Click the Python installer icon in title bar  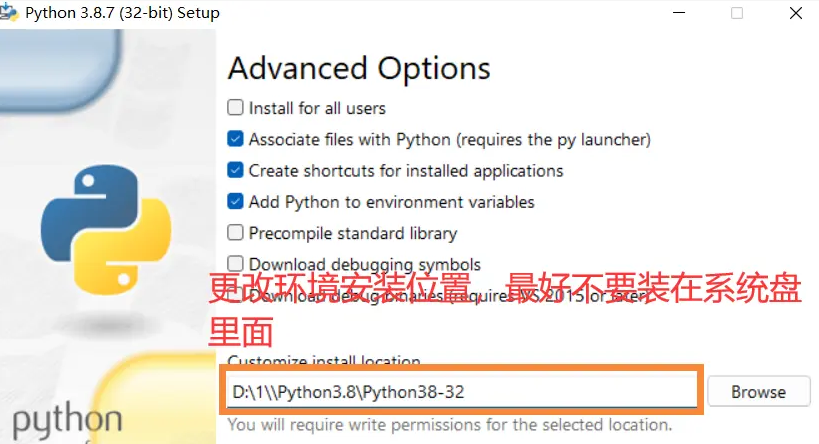(8, 13)
